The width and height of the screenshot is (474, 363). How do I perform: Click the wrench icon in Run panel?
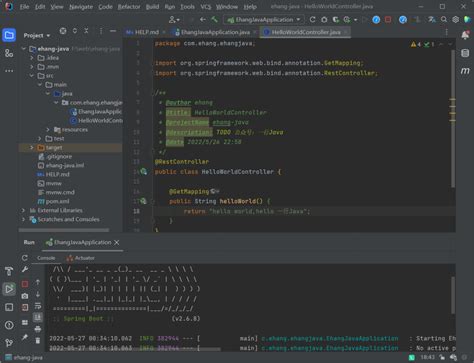[25, 269]
